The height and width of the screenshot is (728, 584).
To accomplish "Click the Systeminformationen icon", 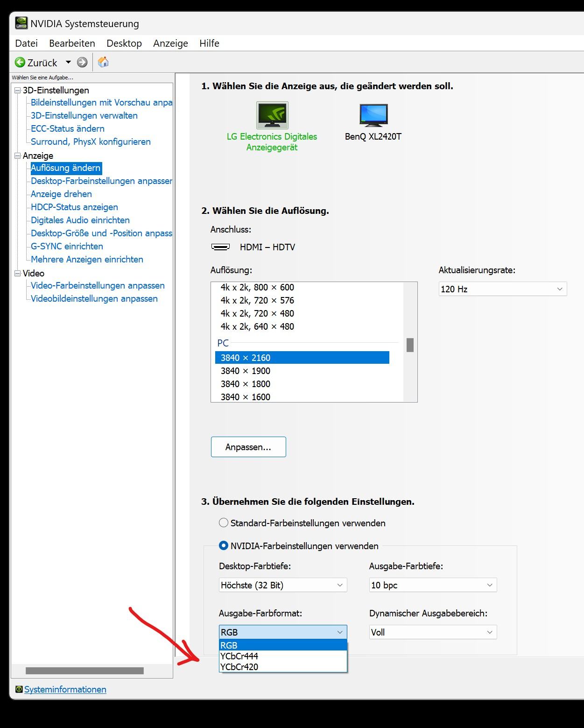I will pos(19,689).
